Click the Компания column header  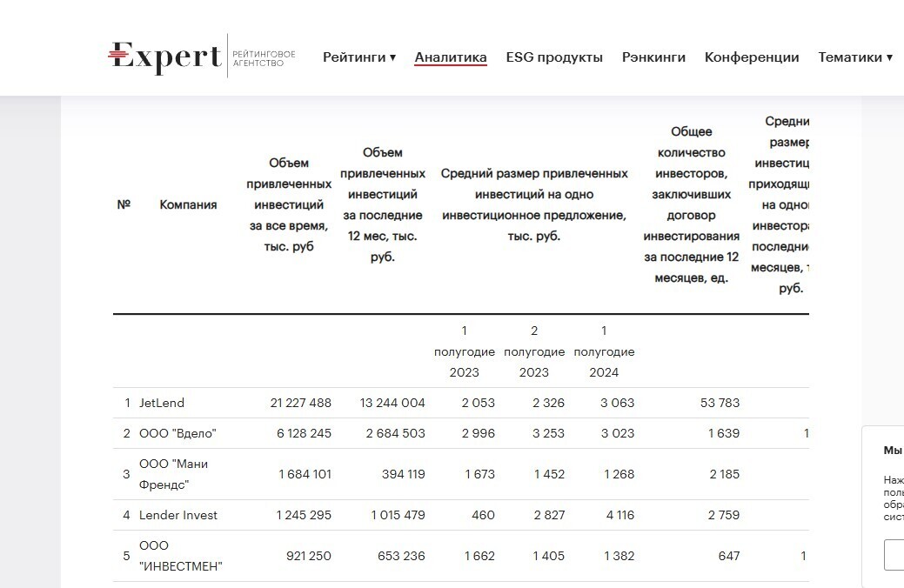pyautogui.click(x=188, y=205)
